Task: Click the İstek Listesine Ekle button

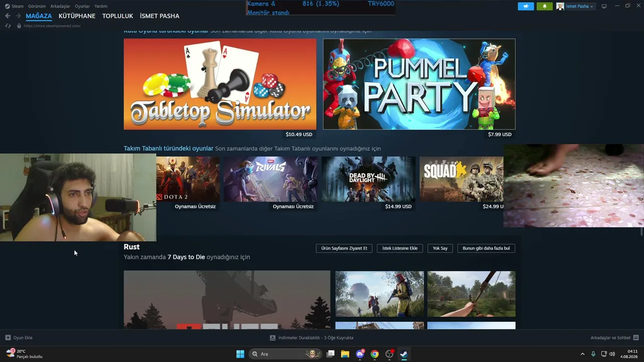Action: click(400, 248)
